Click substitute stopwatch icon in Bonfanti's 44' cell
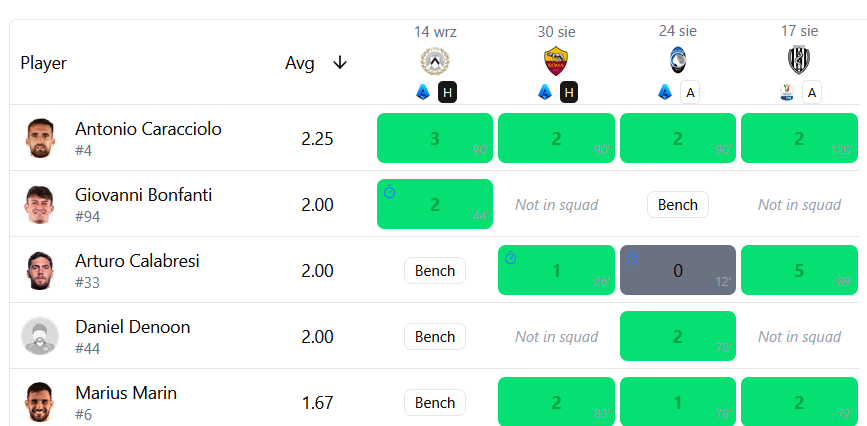 coord(390,192)
